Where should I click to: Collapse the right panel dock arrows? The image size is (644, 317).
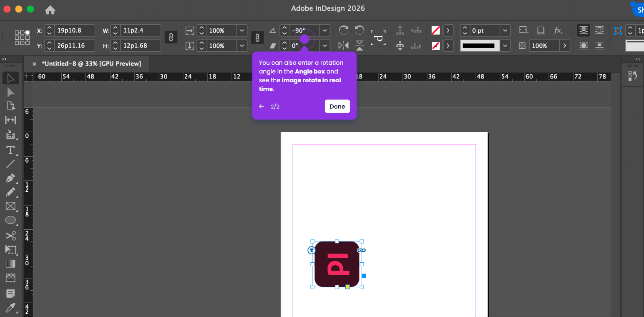638,59
